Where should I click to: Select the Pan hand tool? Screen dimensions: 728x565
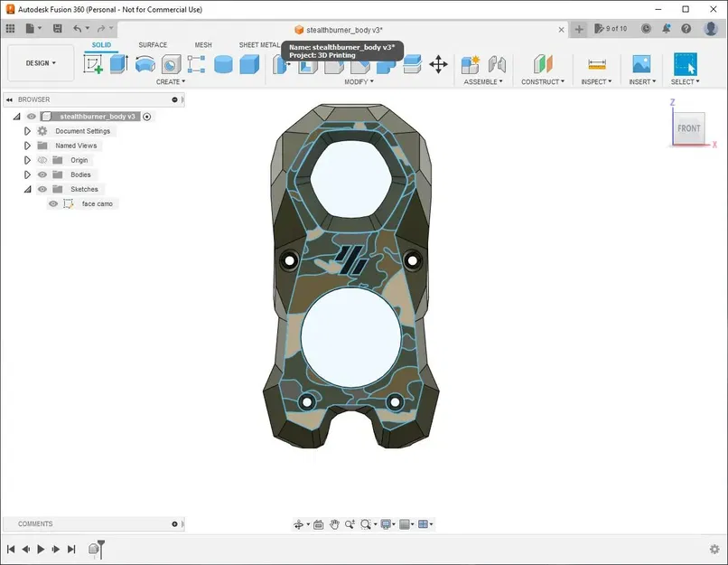pyautogui.click(x=334, y=524)
